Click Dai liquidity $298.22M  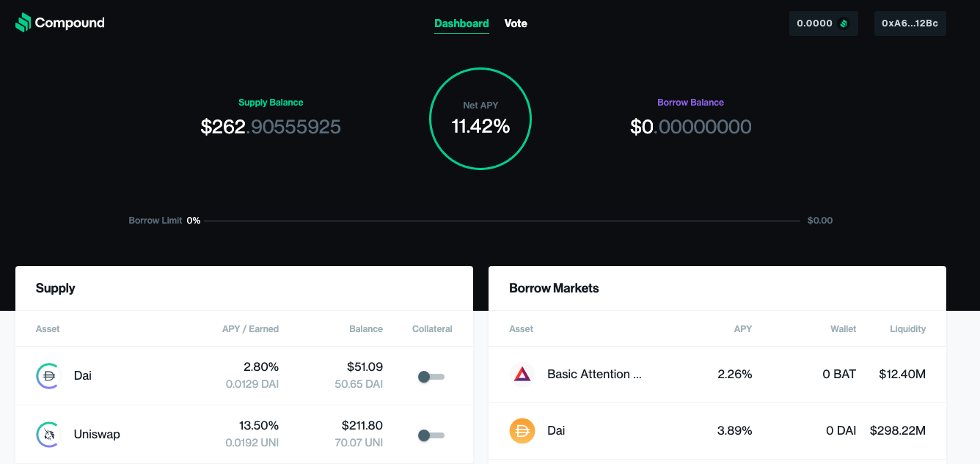[898, 430]
